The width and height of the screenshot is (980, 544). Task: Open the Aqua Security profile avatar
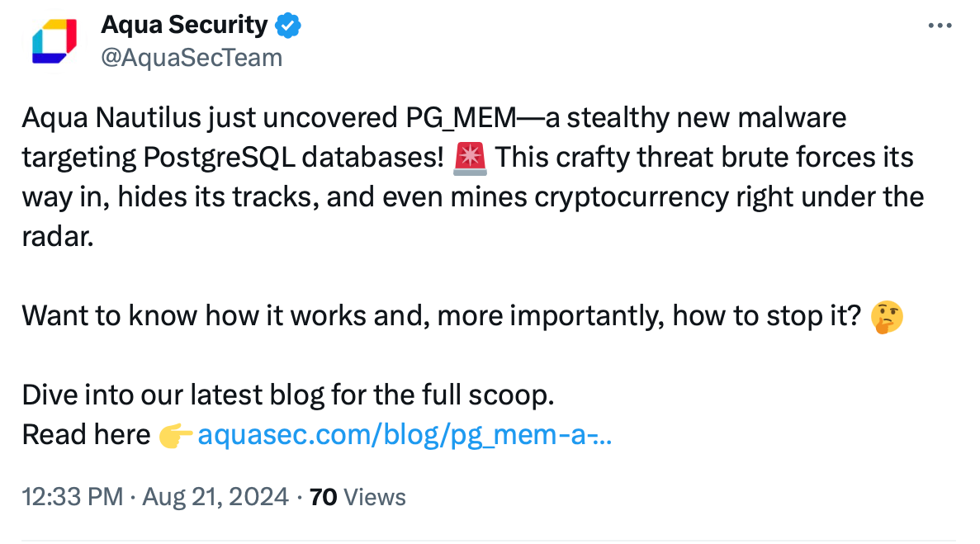54,42
